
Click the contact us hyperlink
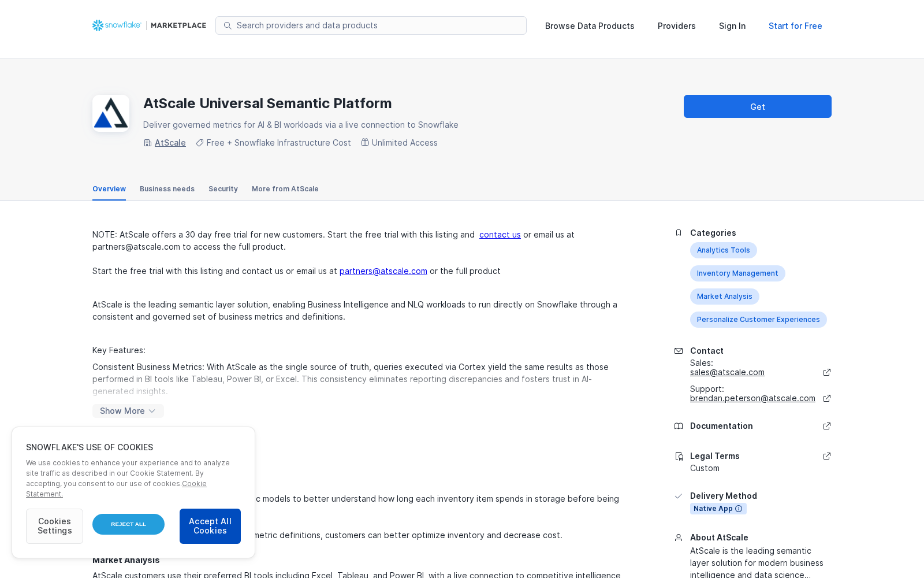tap(500, 235)
